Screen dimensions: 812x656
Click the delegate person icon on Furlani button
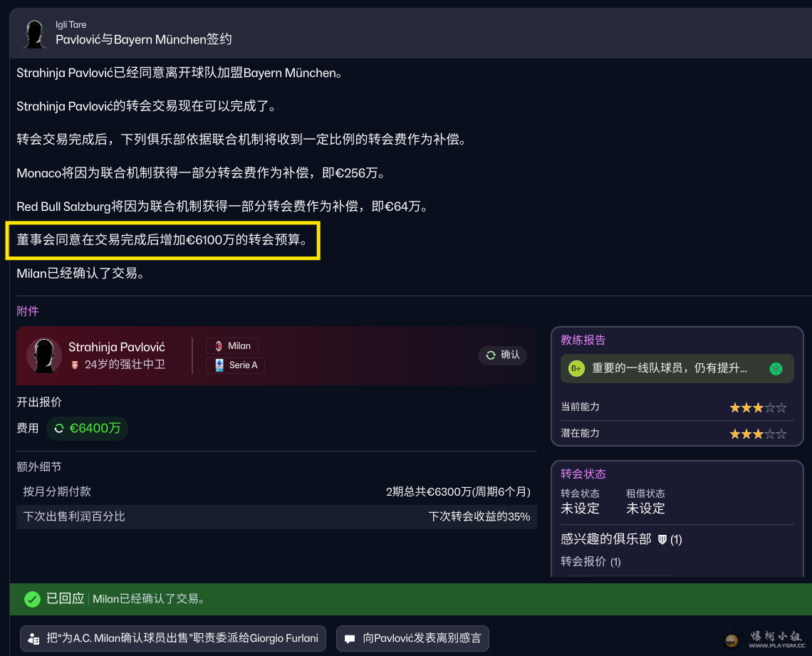(33, 639)
